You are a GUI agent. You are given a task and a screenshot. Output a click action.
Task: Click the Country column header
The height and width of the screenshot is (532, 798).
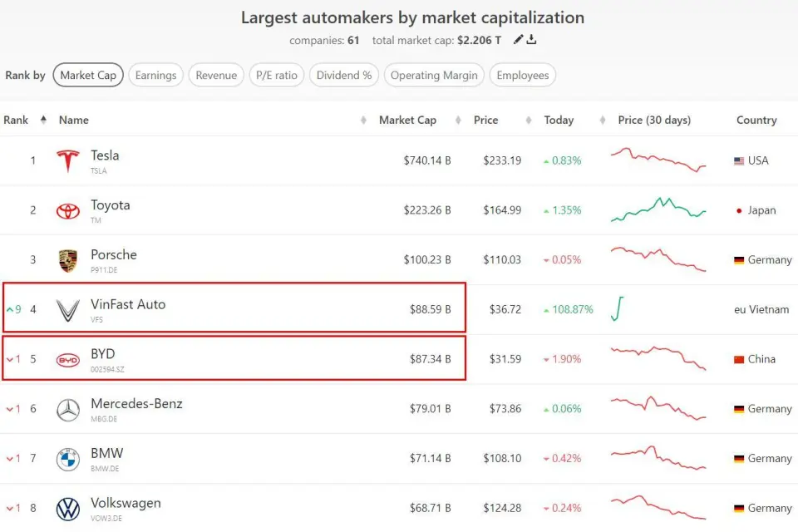pos(756,121)
